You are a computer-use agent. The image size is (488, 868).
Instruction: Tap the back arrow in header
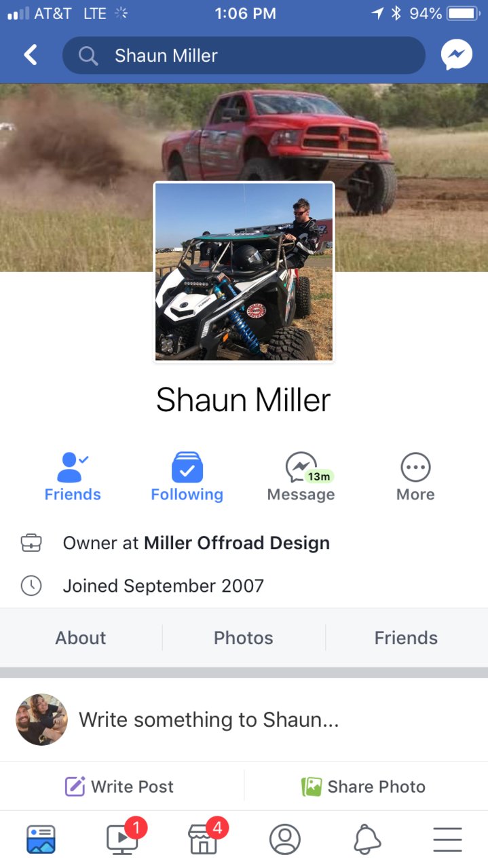(31, 55)
